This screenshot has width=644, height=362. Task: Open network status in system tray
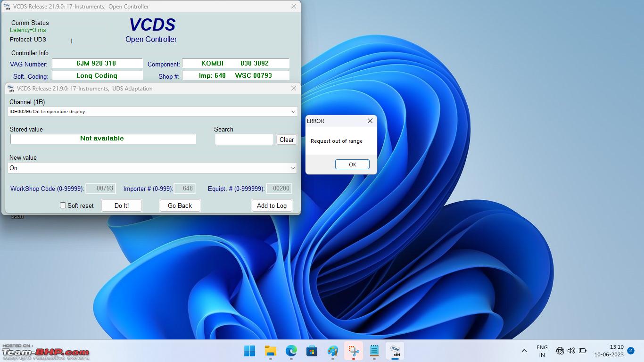[560, 351]
